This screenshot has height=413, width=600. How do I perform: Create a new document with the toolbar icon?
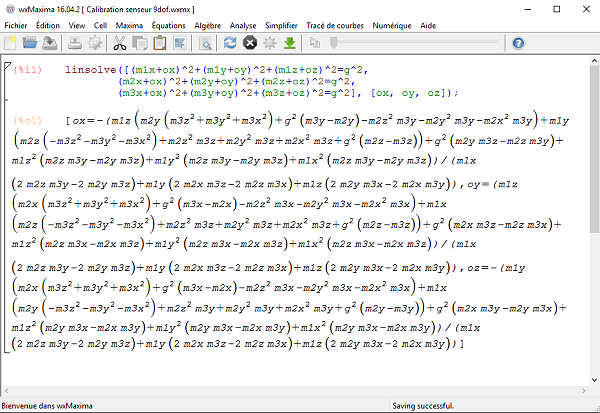tap(10, 43)
